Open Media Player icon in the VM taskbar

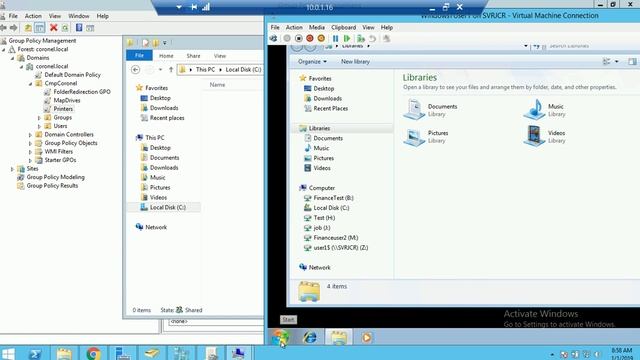[x=366, y=338]
